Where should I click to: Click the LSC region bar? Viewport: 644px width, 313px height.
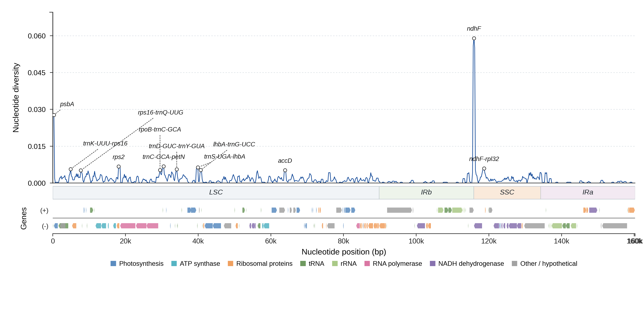(216, 193)
